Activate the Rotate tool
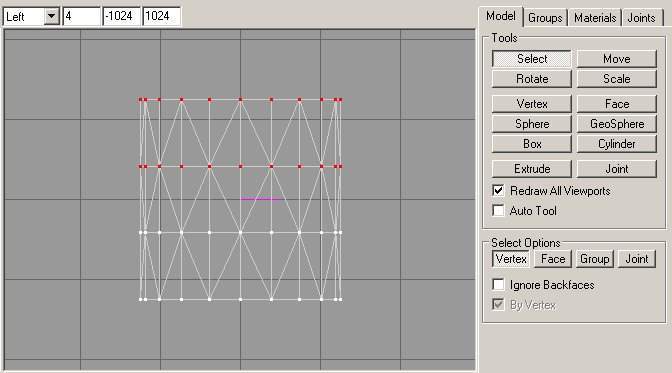The width and height of the screenshot is (672, 373). click(531, 79)
